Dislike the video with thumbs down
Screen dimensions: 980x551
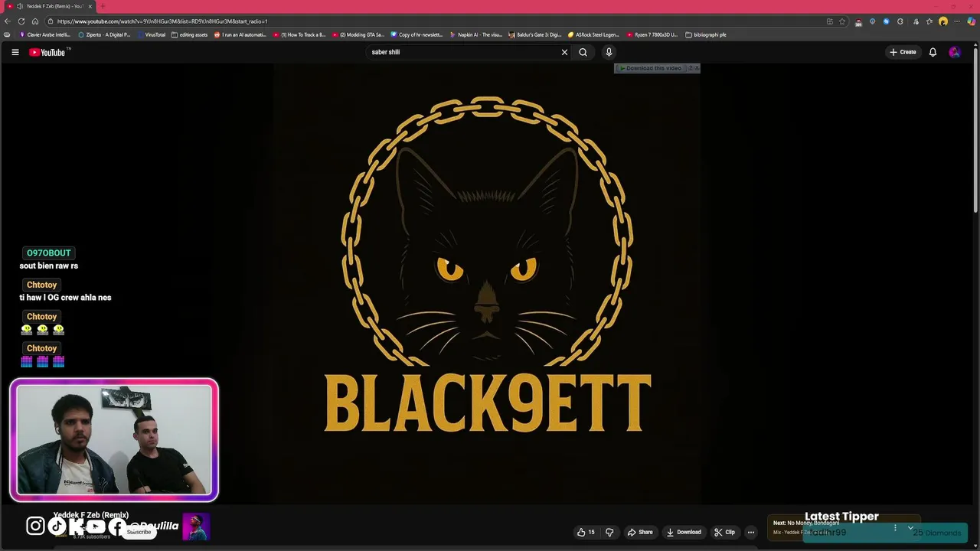pyautogui.click(x=609, y=532)
